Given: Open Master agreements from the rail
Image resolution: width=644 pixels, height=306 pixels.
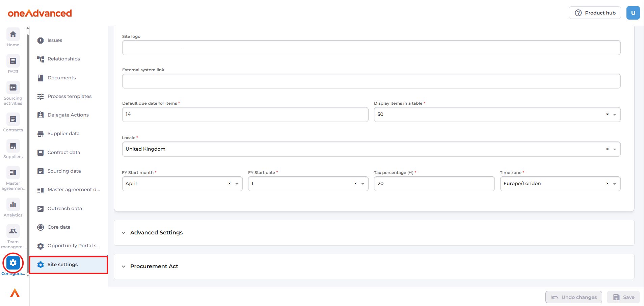Looking at the screenshot, I should [x=13, y=173].
